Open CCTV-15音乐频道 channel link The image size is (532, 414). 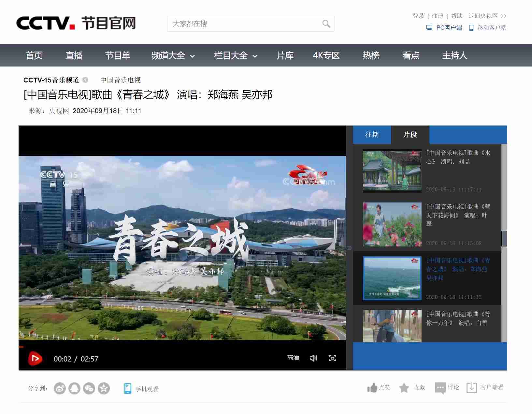51,80
